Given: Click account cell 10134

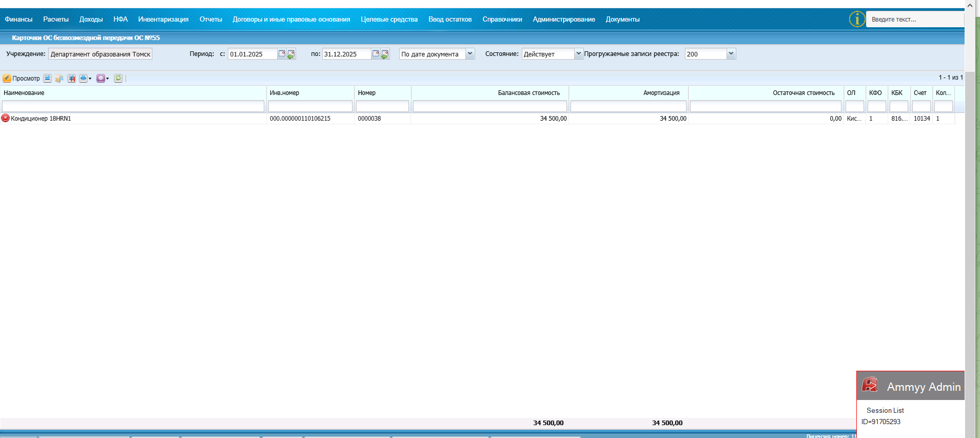Looking at the screenshot, I should click(x=922, y=119).
